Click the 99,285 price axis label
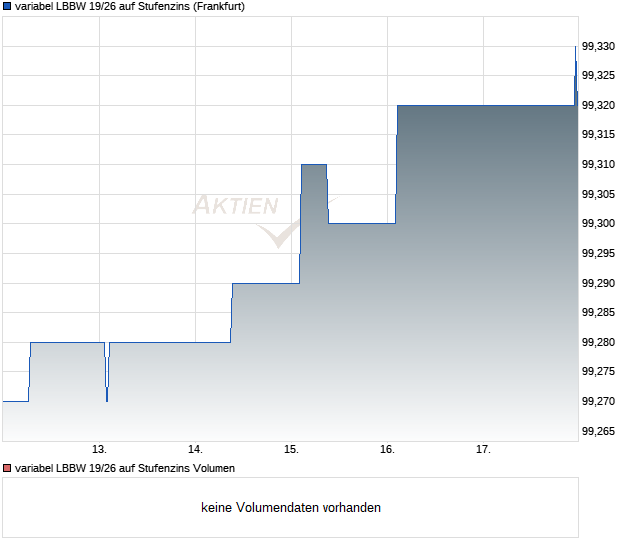620x546 pixels. click(x=598, y=312)
